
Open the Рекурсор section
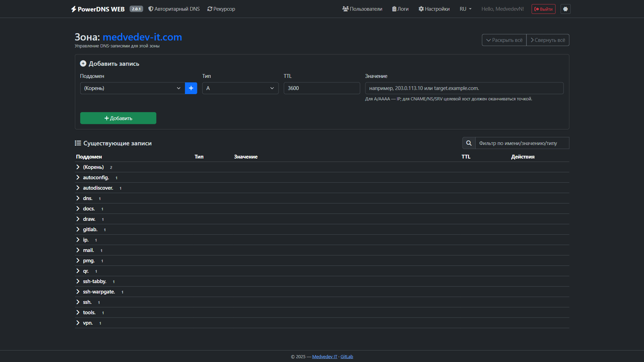(x=221, y=9)
